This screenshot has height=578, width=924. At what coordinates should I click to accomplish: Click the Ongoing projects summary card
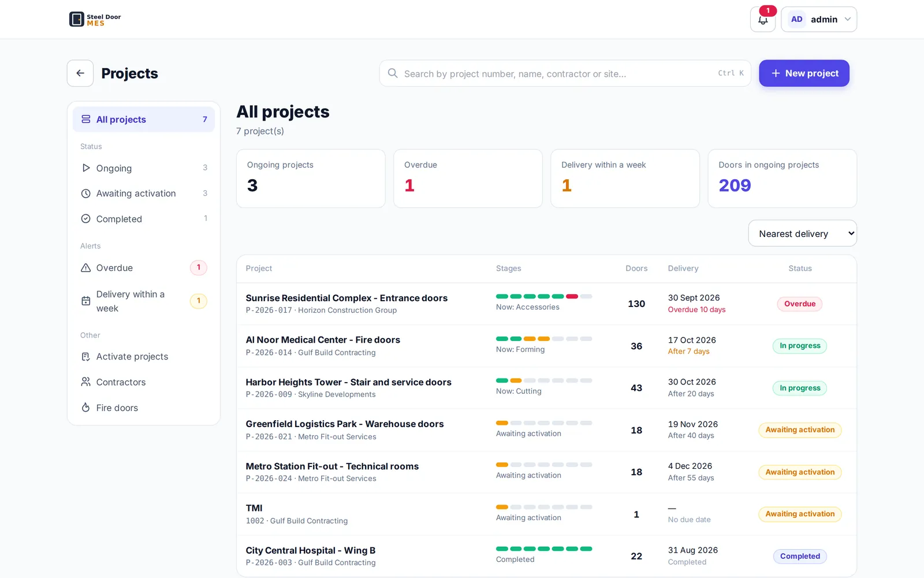311,179
